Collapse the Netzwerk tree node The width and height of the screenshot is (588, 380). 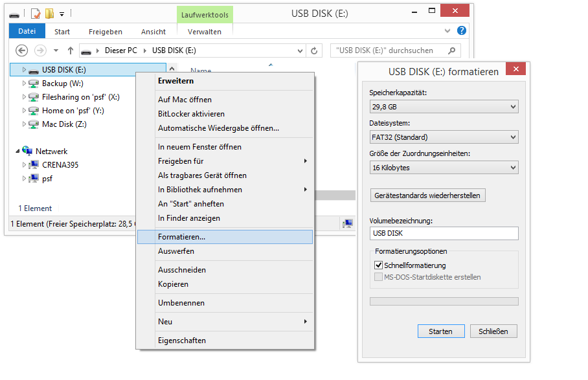click(x=17, y=151)
